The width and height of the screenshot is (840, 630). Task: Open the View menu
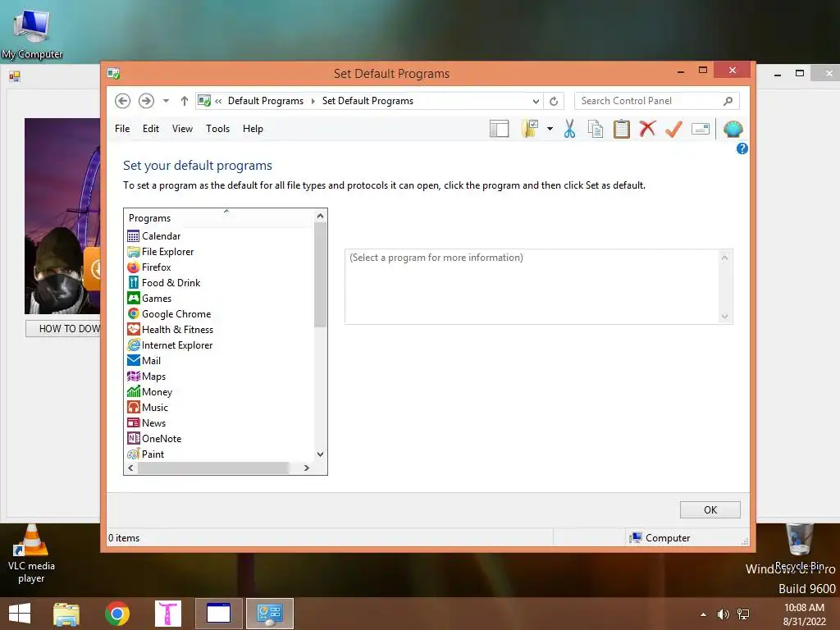[182, 129]
